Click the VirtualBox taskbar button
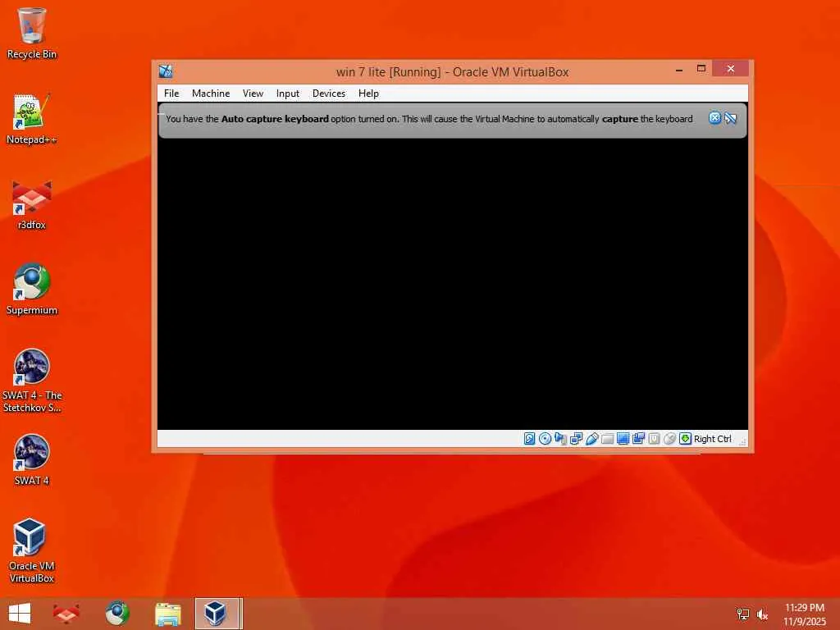Image resolution: width=840 pixels, height=630 pixels. click(218, 614)
